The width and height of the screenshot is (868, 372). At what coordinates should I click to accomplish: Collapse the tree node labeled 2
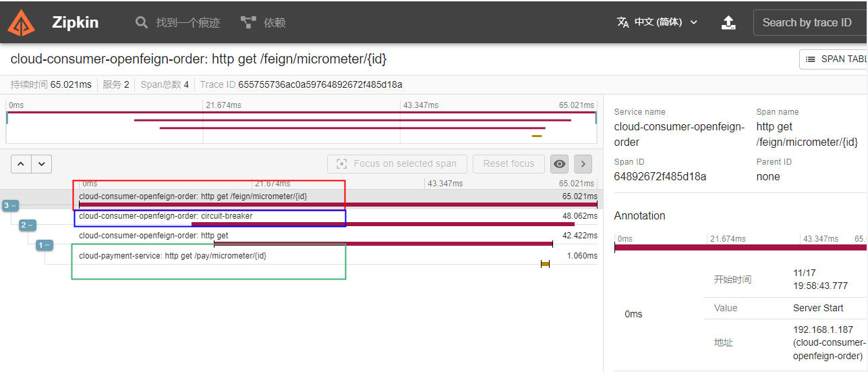point(27,225)
